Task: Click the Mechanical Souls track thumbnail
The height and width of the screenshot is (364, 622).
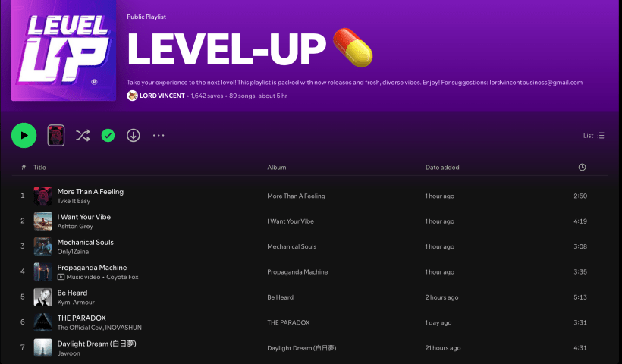Action: [x=42, y=246]
